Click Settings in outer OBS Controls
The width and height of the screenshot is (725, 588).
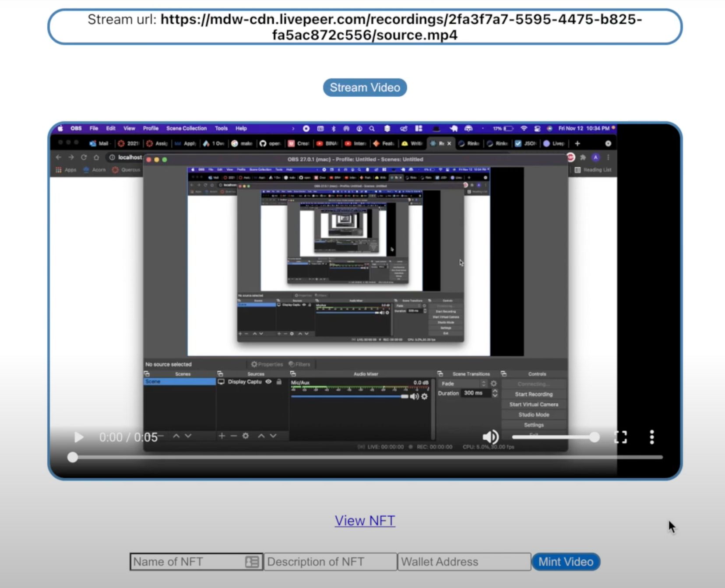[534, 425]
